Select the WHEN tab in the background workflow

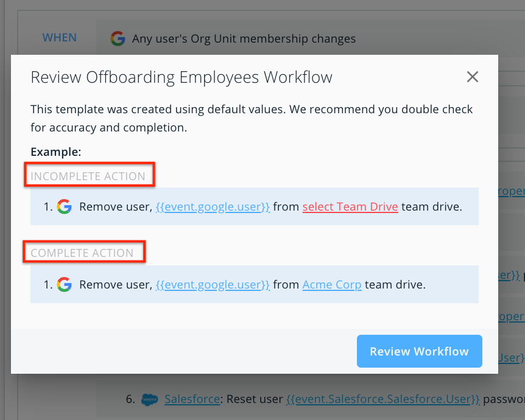(x=59, y=37)
